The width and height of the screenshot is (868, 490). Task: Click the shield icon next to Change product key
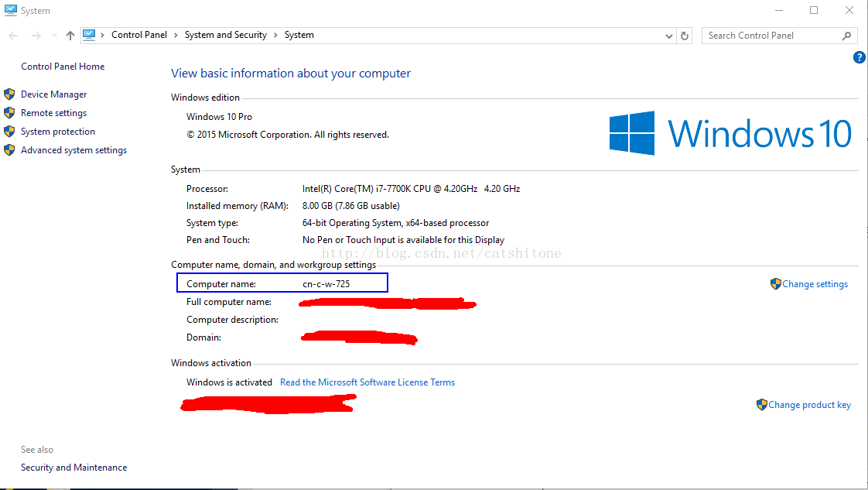762,405
